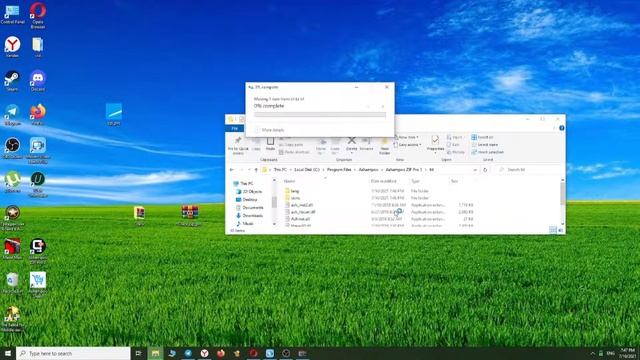Open the Discord desktop shortcut
The image size is (640, 360).
[38, 80]
